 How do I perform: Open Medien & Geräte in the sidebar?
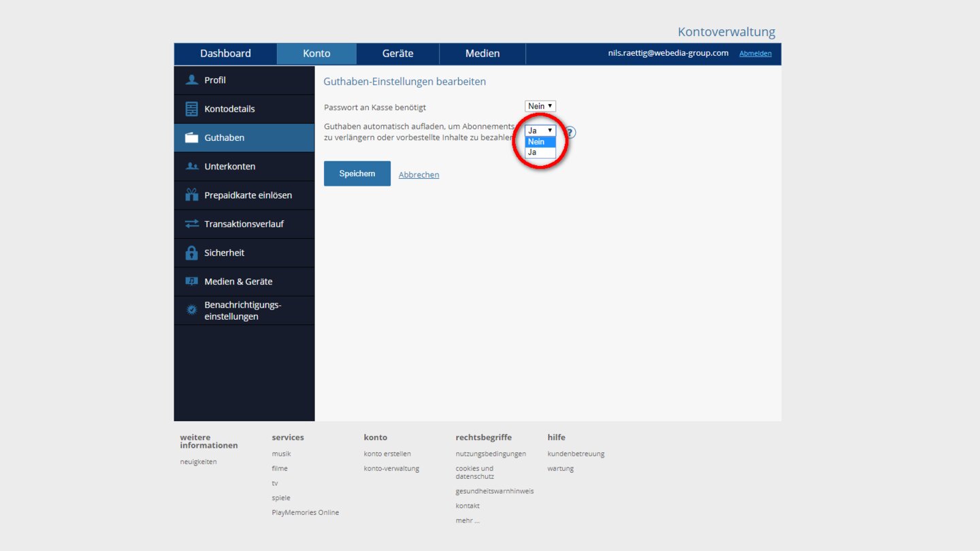244,281
